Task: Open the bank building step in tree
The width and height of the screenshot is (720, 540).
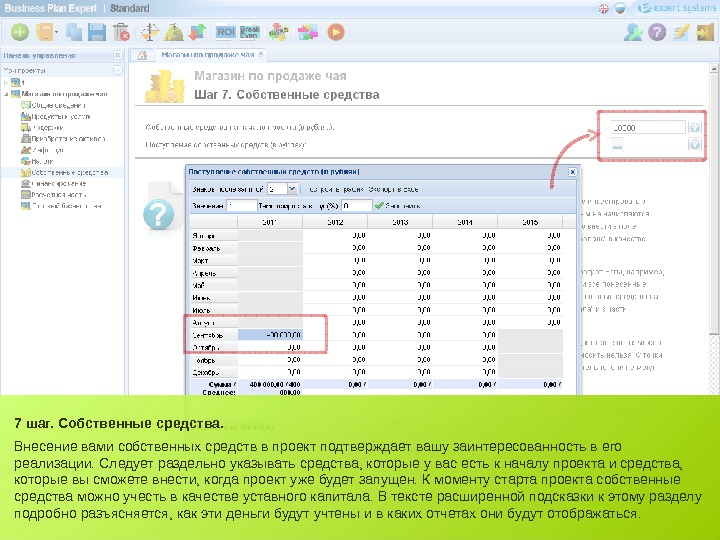Action: 54,183
